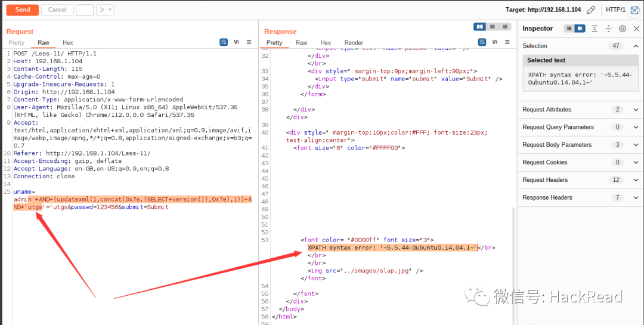
Task: Click the Origin header line
Action: 64,92
